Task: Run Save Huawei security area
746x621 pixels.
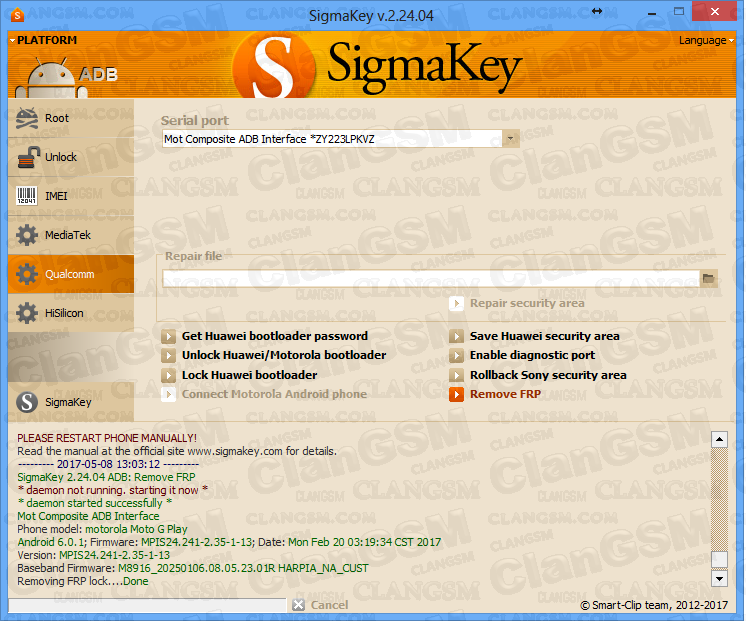Action: (x=545, y=336)
